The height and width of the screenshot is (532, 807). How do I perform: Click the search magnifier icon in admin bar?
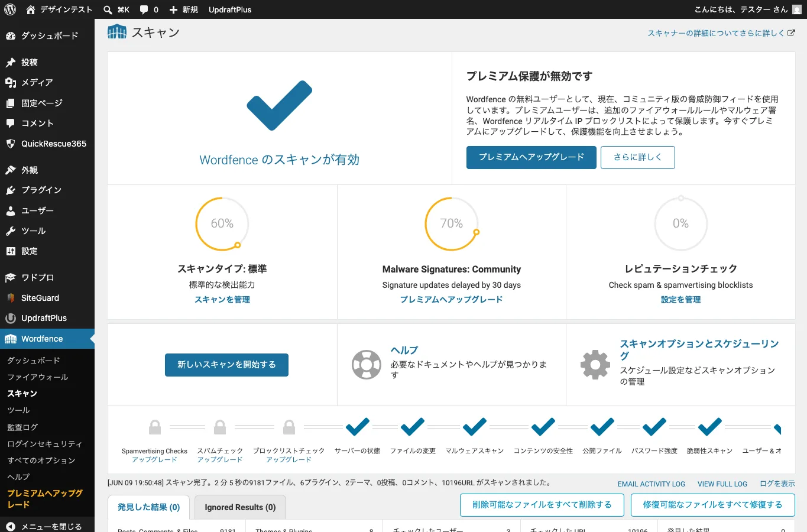tap(108, 9)
